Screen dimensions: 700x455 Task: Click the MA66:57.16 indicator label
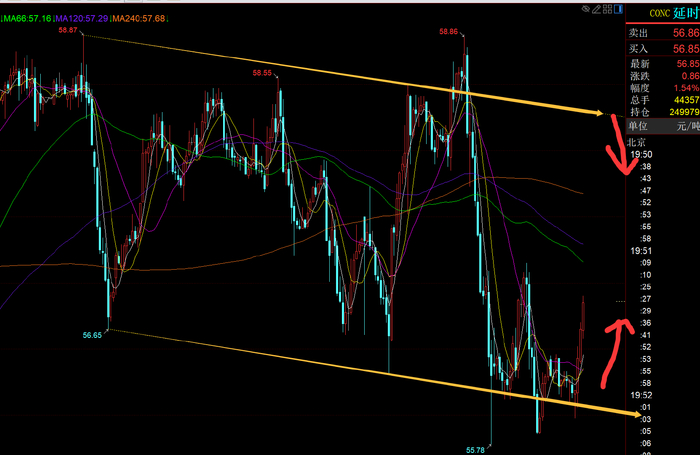[x=27, y=18]
